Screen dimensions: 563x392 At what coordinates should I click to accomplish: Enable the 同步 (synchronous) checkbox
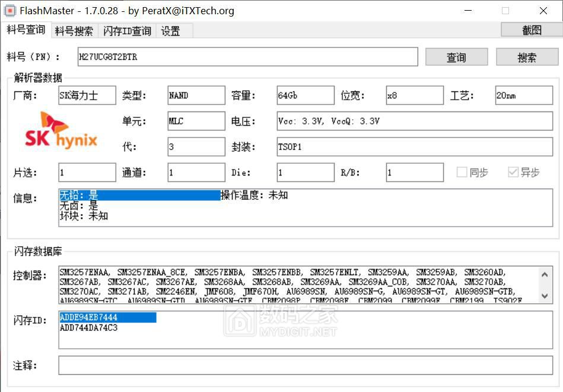(x=460, y=171)
